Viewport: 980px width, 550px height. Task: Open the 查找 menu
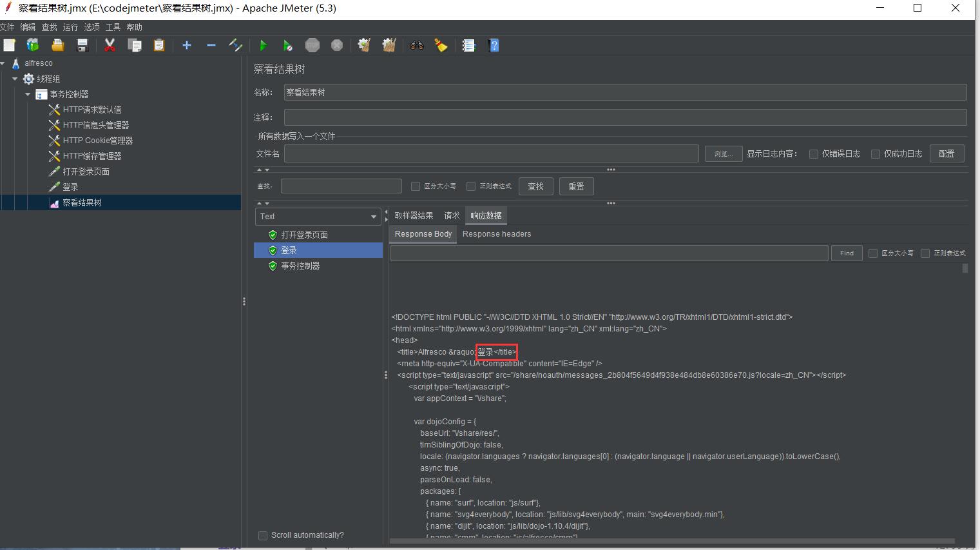click(49, 27)
